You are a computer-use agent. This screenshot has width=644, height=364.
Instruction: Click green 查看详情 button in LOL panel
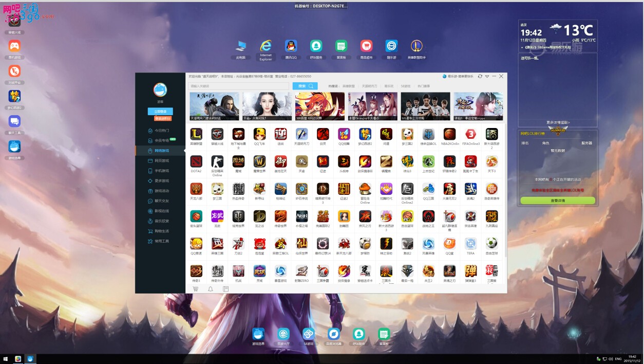click(558, 201)
